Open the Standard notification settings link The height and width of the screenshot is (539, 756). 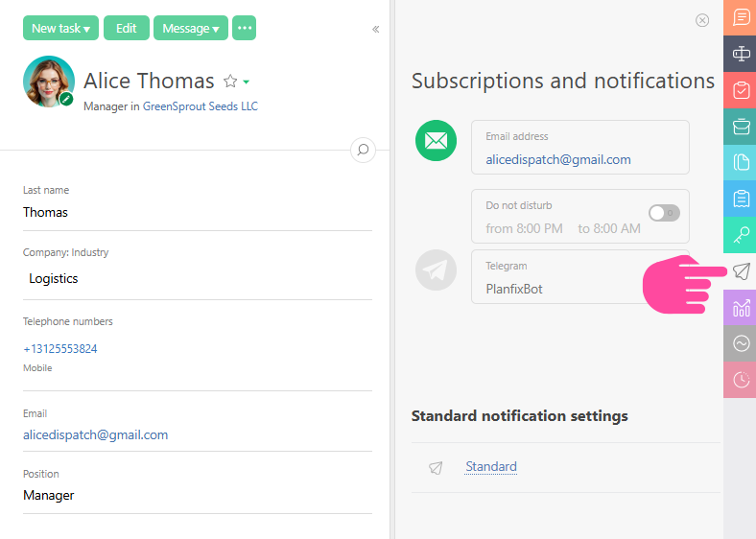[x=490, y=467]
